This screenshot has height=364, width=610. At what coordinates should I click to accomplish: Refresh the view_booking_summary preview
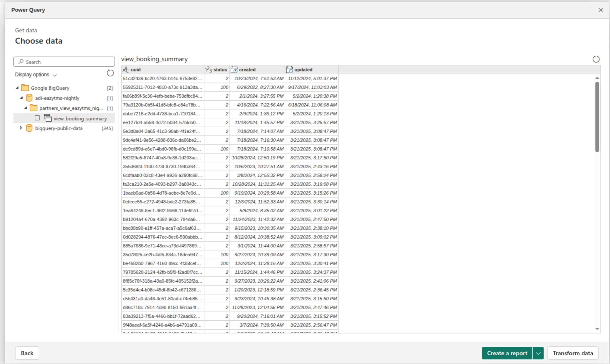596,59
